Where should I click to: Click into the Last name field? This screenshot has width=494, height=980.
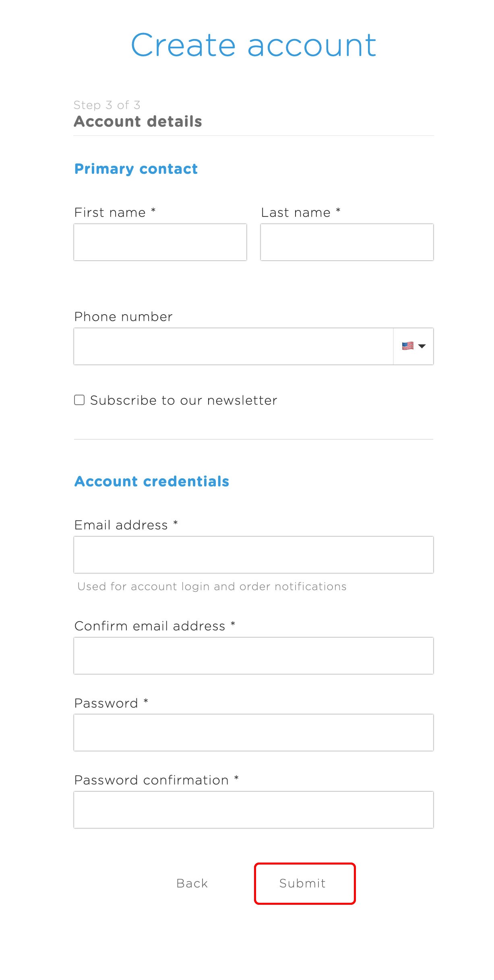coord(347,242)
